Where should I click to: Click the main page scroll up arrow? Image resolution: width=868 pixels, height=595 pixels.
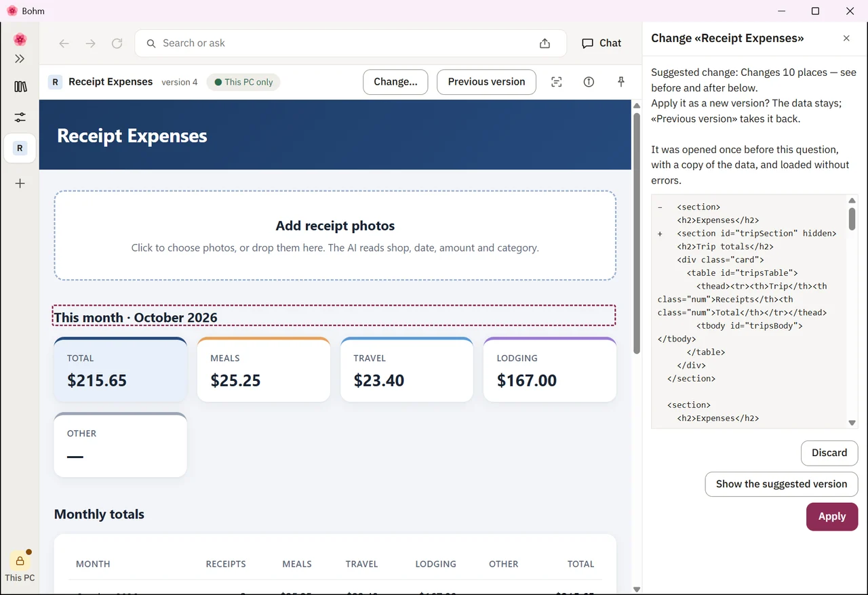637,105
